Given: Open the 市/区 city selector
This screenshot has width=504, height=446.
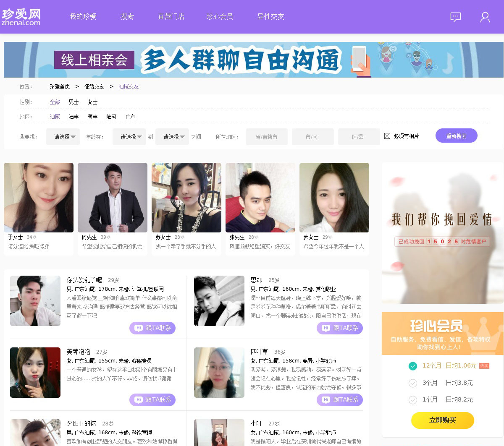Looking at the screenshot, I should (x=313, y=137).
